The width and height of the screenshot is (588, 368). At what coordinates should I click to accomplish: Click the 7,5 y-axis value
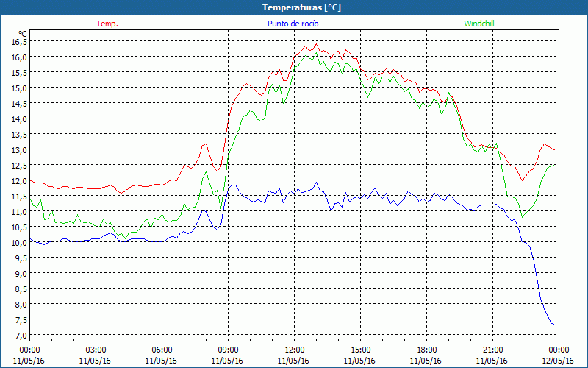21,320
